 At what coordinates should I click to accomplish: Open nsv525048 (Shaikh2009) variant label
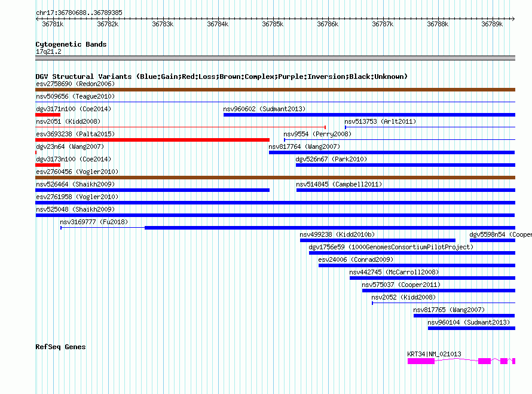pos(75,209)
